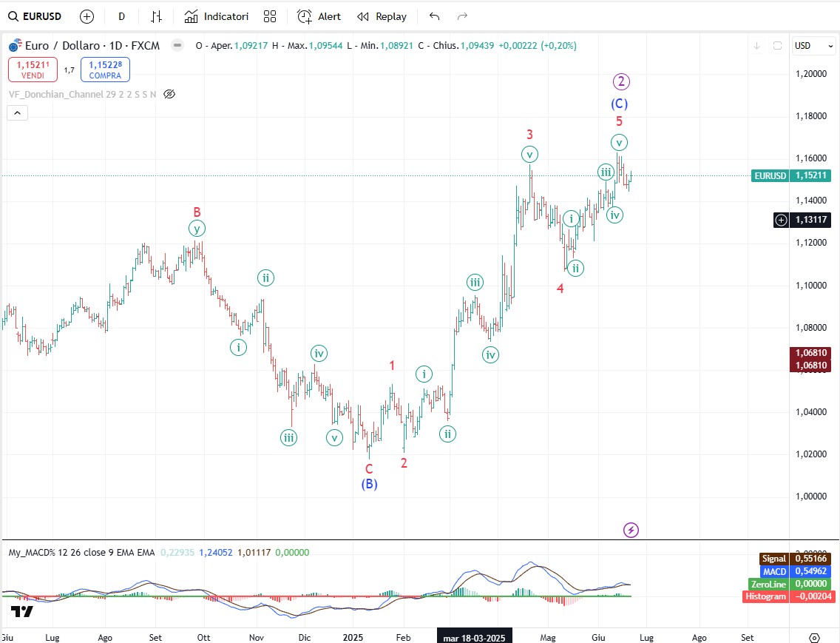
Task: Select the red 2 wave label near Feb
Action: pyautogui.click(x=404, y=462)
